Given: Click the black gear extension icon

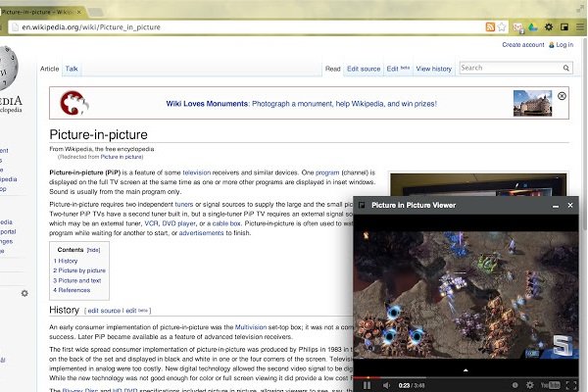Looking at the screenshot, I should 549,27.
